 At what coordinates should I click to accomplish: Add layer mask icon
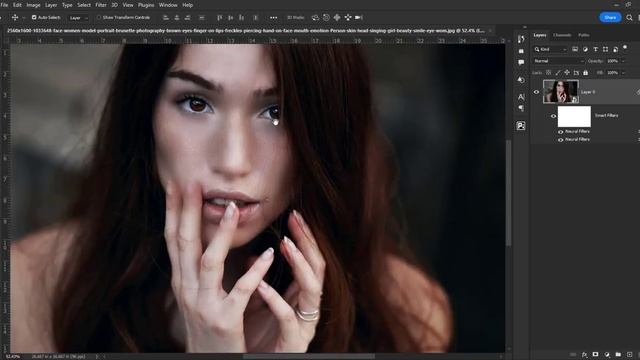(596, 355)
